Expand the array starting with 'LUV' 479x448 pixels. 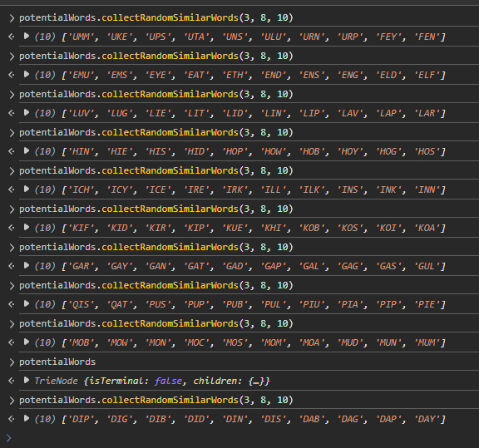27,113
